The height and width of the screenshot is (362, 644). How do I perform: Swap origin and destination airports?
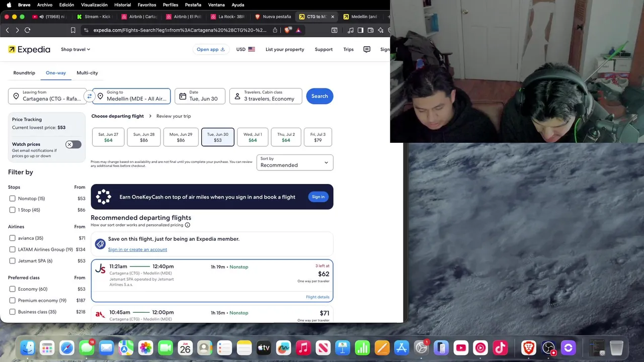(89, 96)
